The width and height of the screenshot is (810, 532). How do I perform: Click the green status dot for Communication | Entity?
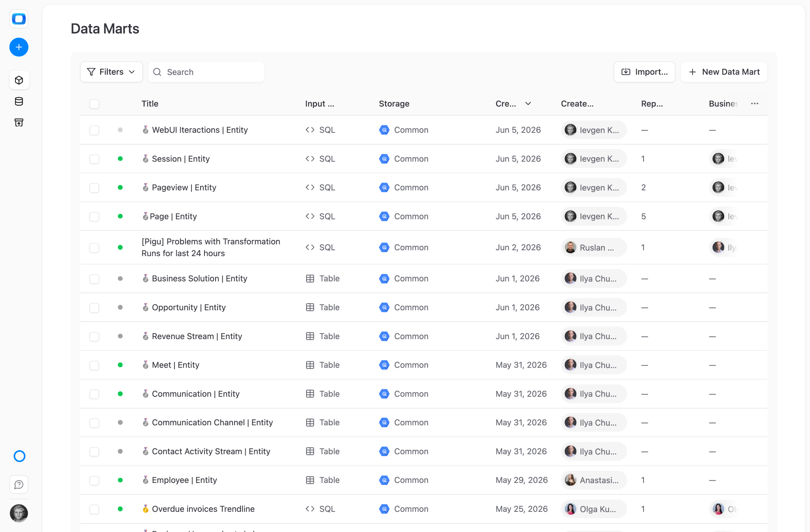point(120,394)
